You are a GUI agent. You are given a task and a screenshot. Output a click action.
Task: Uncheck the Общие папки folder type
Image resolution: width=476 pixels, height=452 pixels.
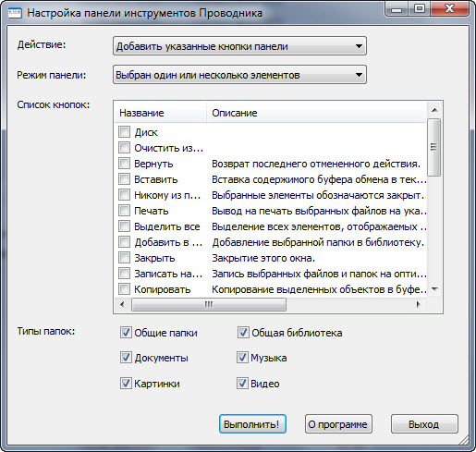[126, 333]
